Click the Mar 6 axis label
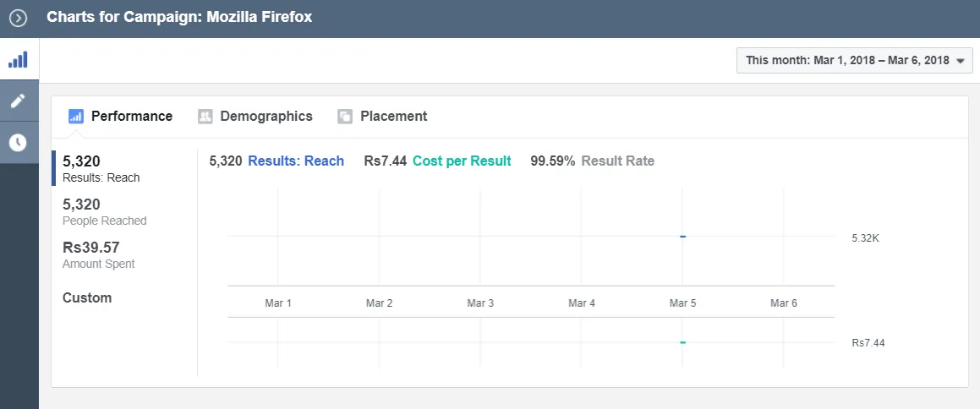The height and width of the screenshot is (409, 980). coord(784,303)
